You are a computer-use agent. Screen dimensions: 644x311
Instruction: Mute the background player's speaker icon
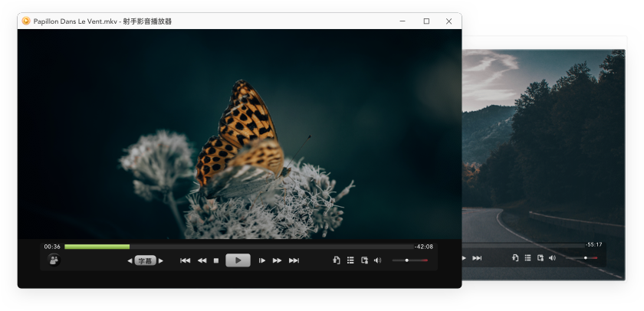click(552, 258)
